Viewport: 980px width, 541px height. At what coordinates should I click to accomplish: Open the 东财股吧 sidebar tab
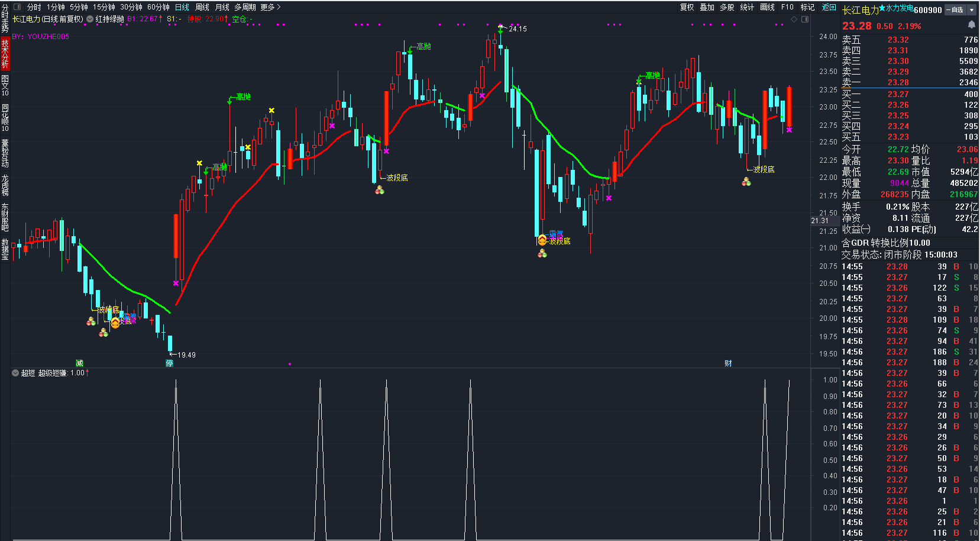[x=5, y=217]
